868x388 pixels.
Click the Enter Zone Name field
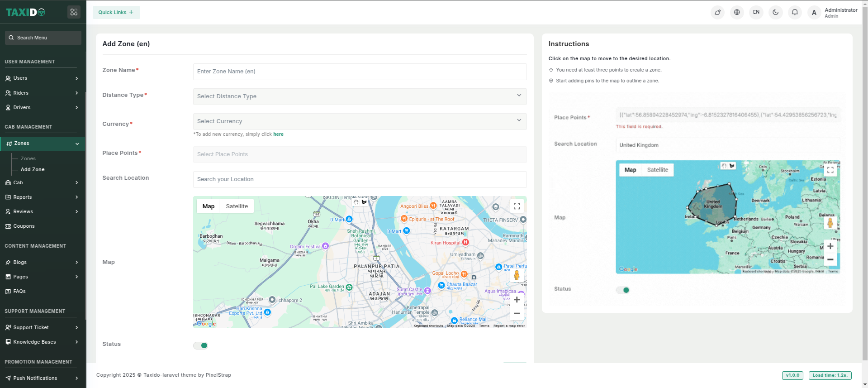(360, 72)
